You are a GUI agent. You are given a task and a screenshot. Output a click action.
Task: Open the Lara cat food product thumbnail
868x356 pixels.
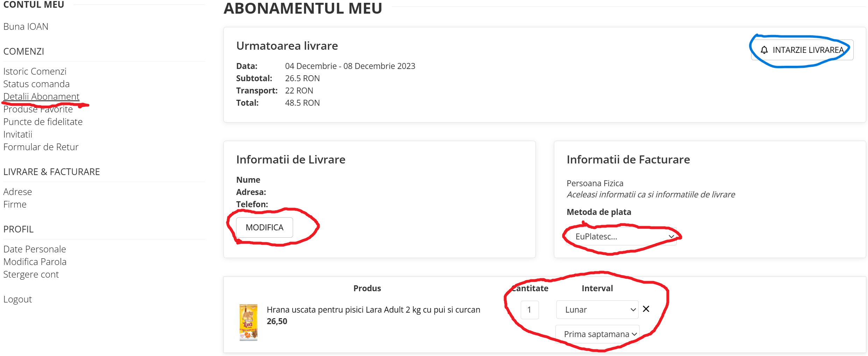tap(248, 322)
